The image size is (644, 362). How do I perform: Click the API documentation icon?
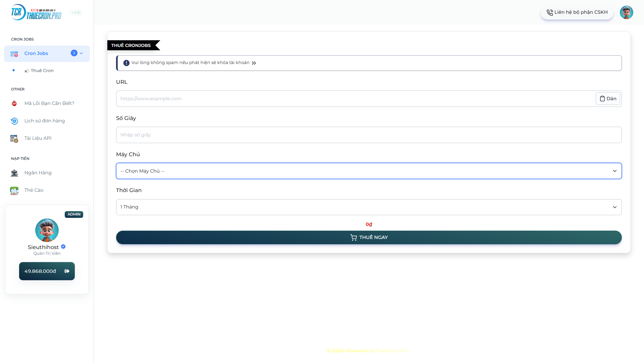click(x=14, y=138)
